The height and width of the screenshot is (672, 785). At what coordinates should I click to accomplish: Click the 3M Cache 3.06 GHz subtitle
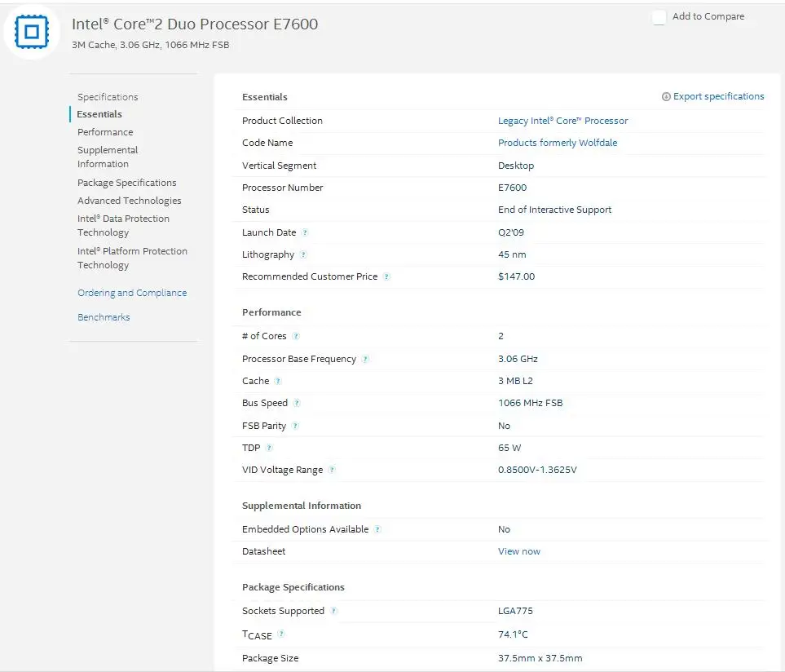(150, 45)
